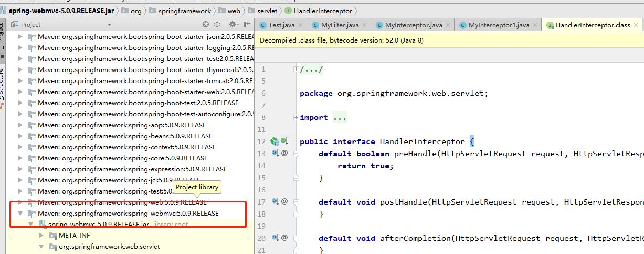
Task: Click the implemented-method gutter icon on line 13
Action: pyautogui.click(x=275, y=154)
